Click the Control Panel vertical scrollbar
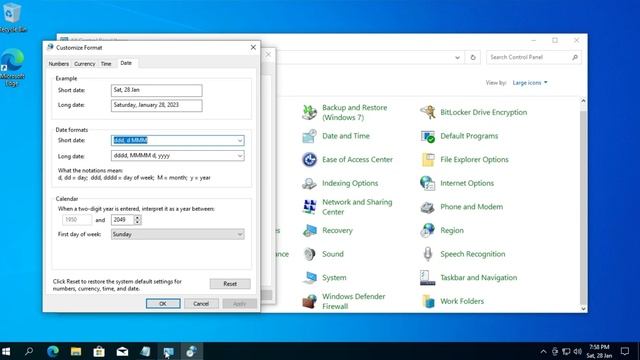The height and width of the screenshot is (360, 640). coord(583,204)
